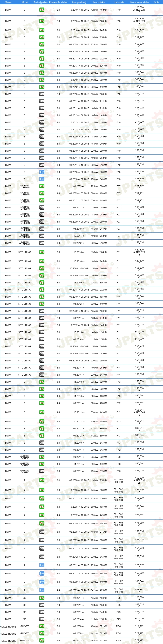Viewport: 163px width, 644px height.
Task: Click the Marka column header
Action: 8,2
